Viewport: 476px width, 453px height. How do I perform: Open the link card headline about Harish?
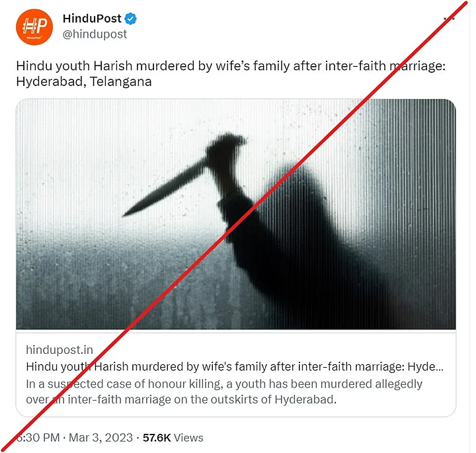(235, 366)
